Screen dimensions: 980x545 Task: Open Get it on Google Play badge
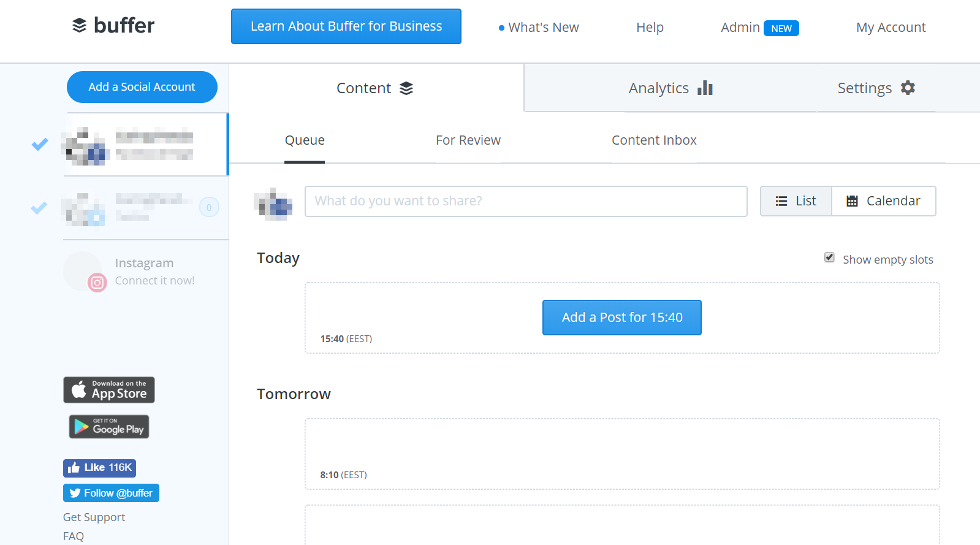(109, 427)
